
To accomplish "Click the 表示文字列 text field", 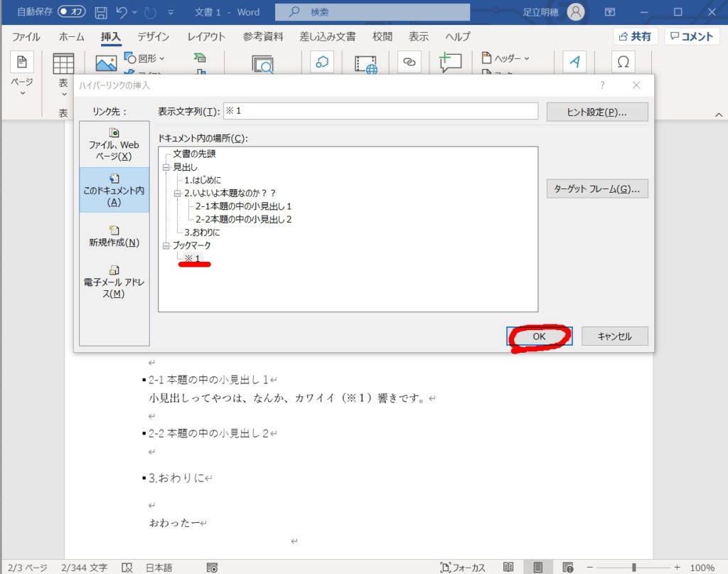I will pyautogui.click(x=380, y=111).
